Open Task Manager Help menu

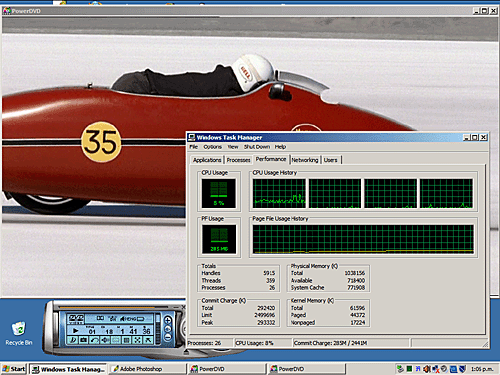[x=280, y=147]
